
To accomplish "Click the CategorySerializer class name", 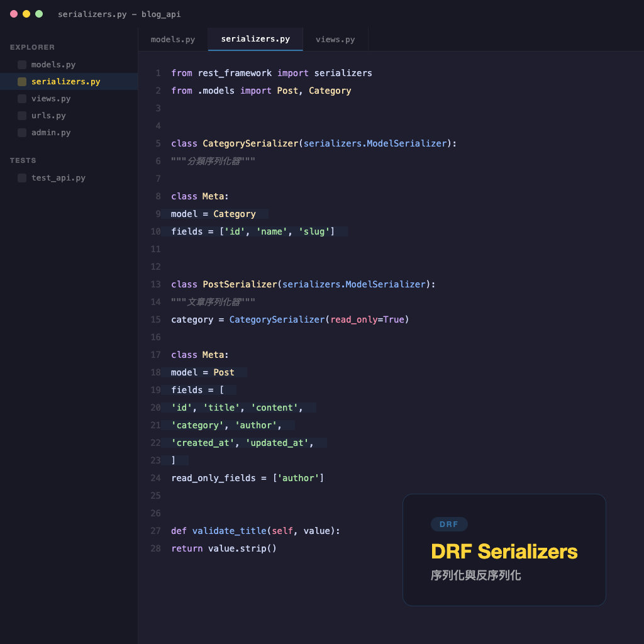I will [250, 143].
